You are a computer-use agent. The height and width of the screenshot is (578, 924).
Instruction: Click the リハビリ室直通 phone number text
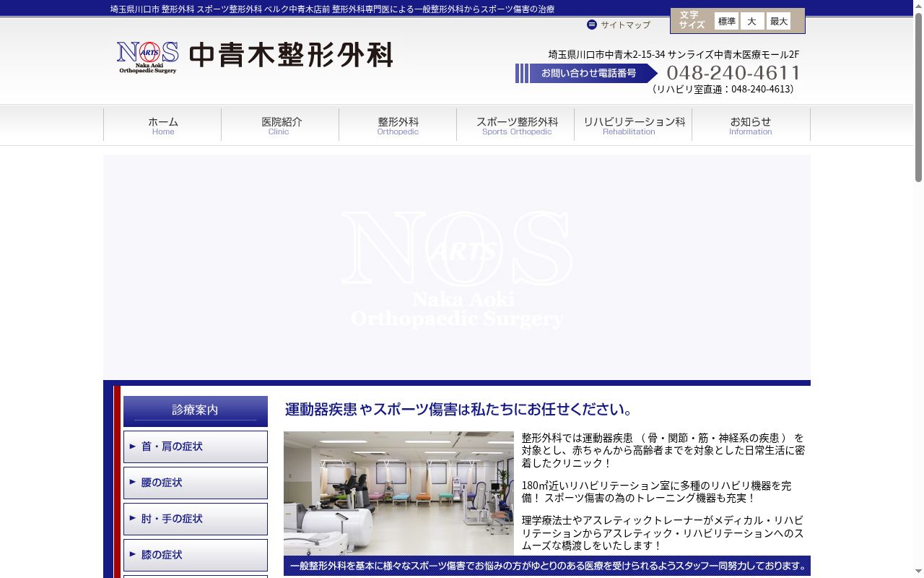coord(723,89)
